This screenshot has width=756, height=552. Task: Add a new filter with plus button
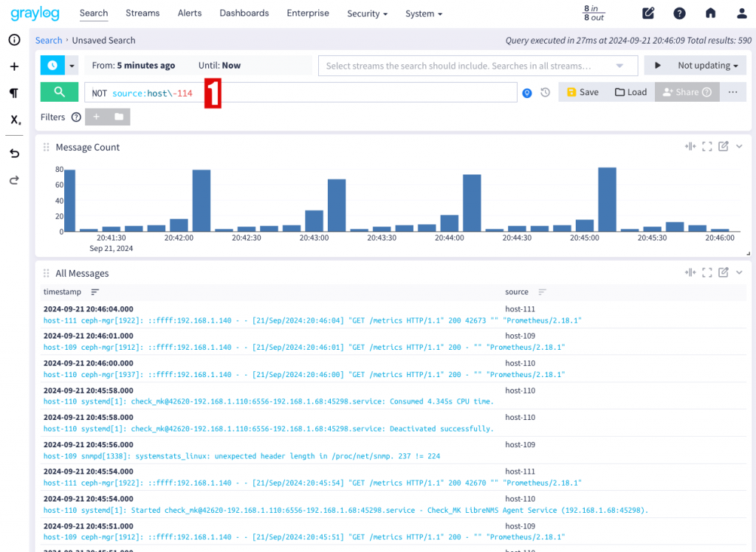pyautogui.click(x=97, y=117)
